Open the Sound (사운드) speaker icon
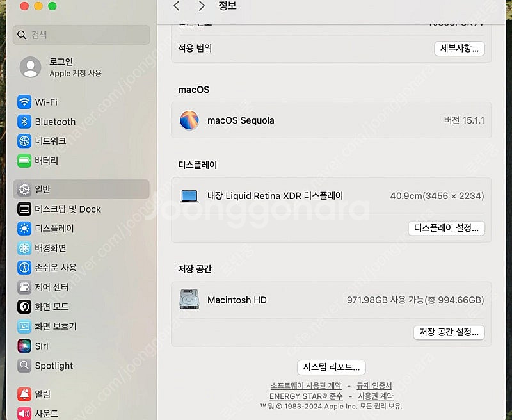The image size is (512, 420). pyautogui.click(x=24, y=414)
